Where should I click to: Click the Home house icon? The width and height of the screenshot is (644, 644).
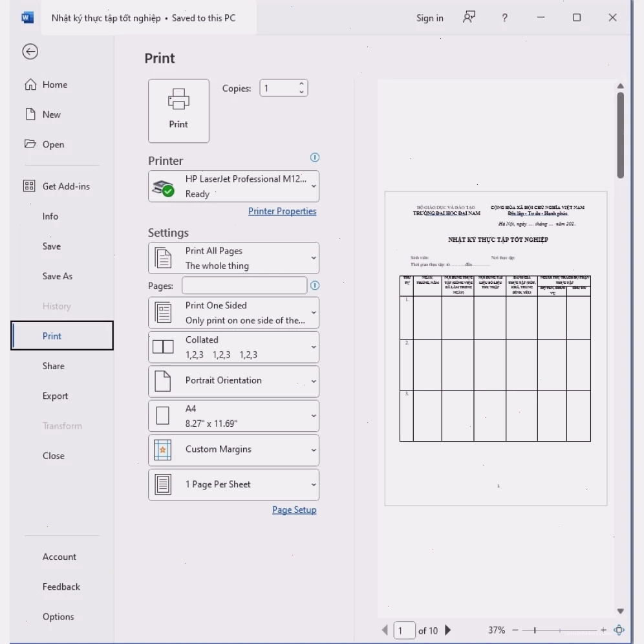pyautogui.click(x=30, y=84)
